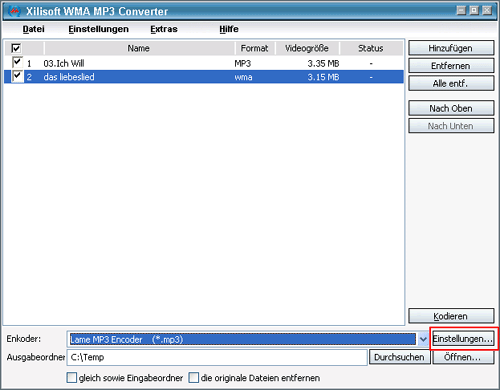The height and width of the screenshot is (390, 500).
Task: Close the Xilisoft WMA MP3 Converter window
Action: (487, 11)
